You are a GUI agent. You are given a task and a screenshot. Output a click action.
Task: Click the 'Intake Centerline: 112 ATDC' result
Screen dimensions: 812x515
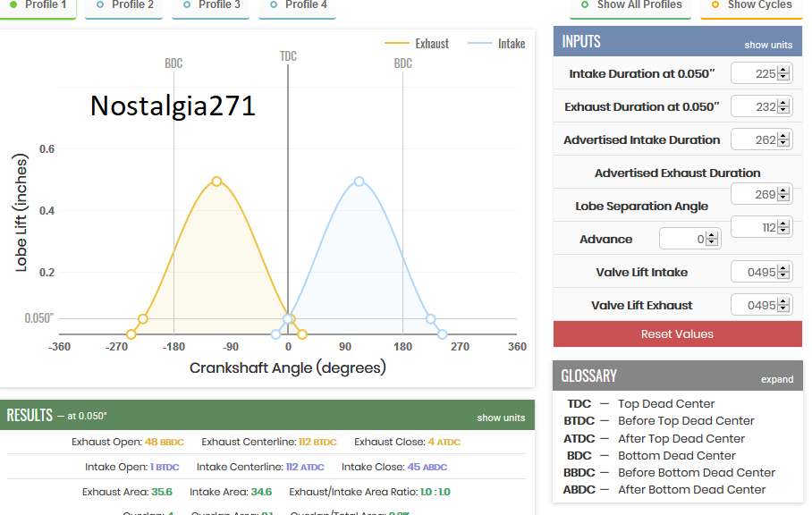[260, 467]
